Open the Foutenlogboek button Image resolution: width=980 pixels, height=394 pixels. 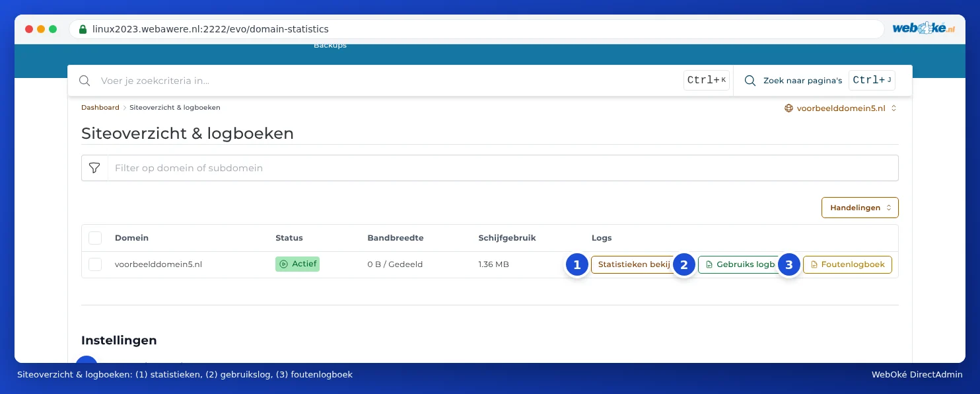847,264
